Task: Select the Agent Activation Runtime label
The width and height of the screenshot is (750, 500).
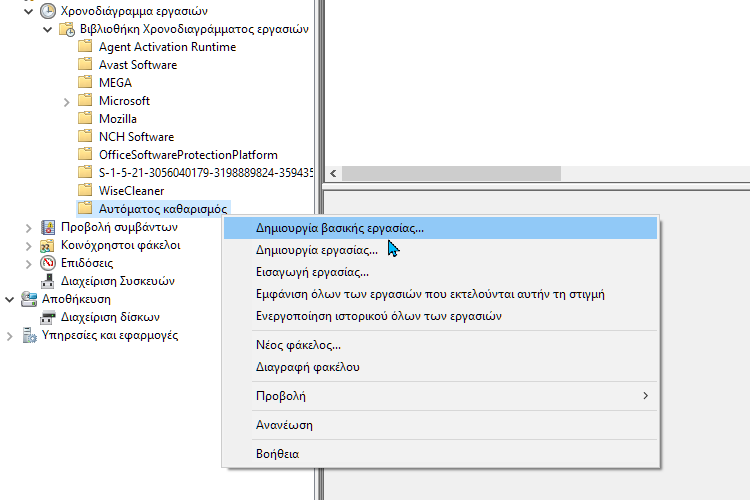Action: coord(167,46)
